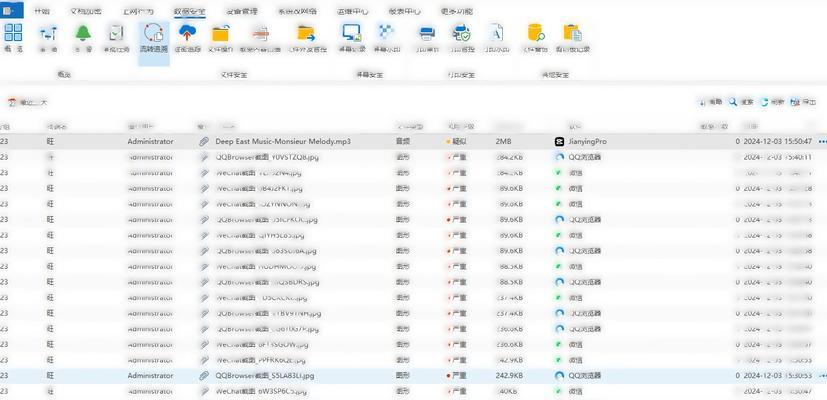Click the 音频 file type cell
The image size is (827, 400).
click(402, 141)
